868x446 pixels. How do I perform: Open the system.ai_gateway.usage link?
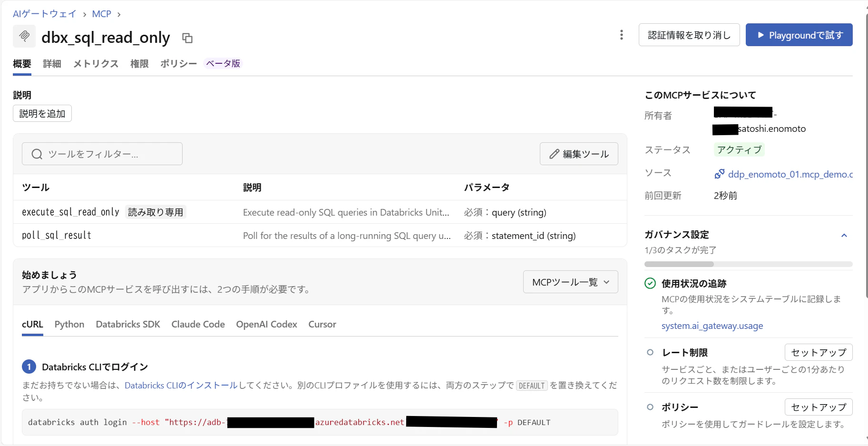point(712,326)
